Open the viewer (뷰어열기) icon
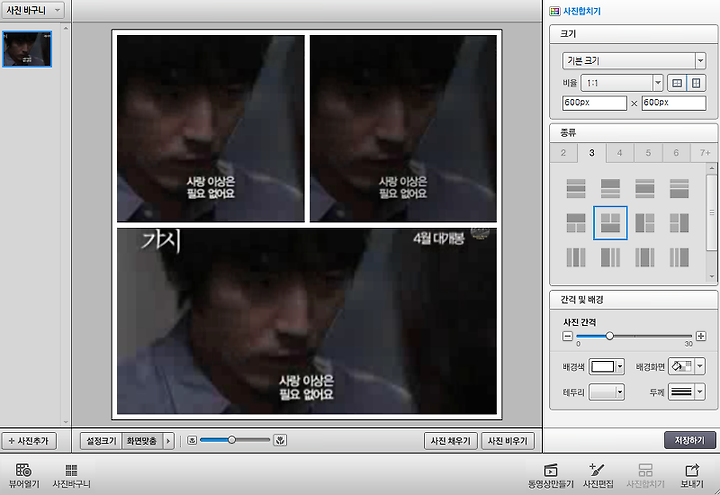The image size is (720, 495). (x=24, y=475)
